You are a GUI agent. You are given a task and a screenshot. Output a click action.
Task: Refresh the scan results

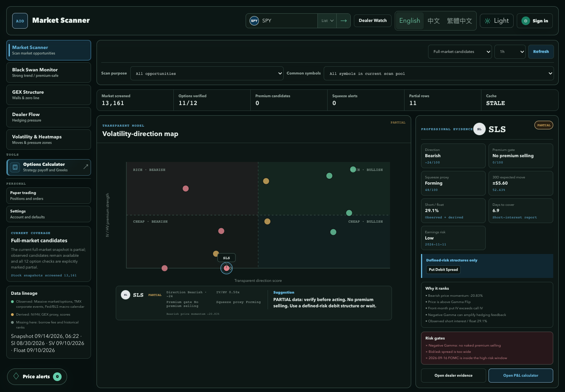click(x=541, y=52)
